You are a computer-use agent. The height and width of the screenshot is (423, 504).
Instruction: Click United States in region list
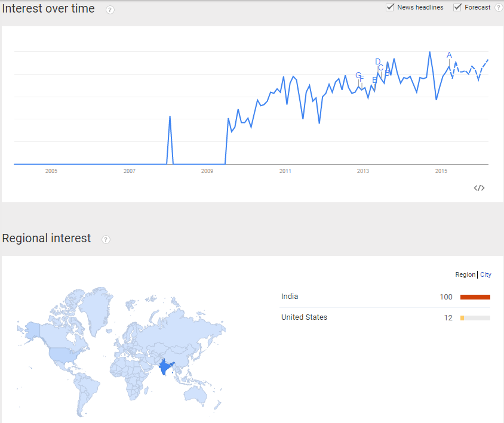tap(304, 317)
